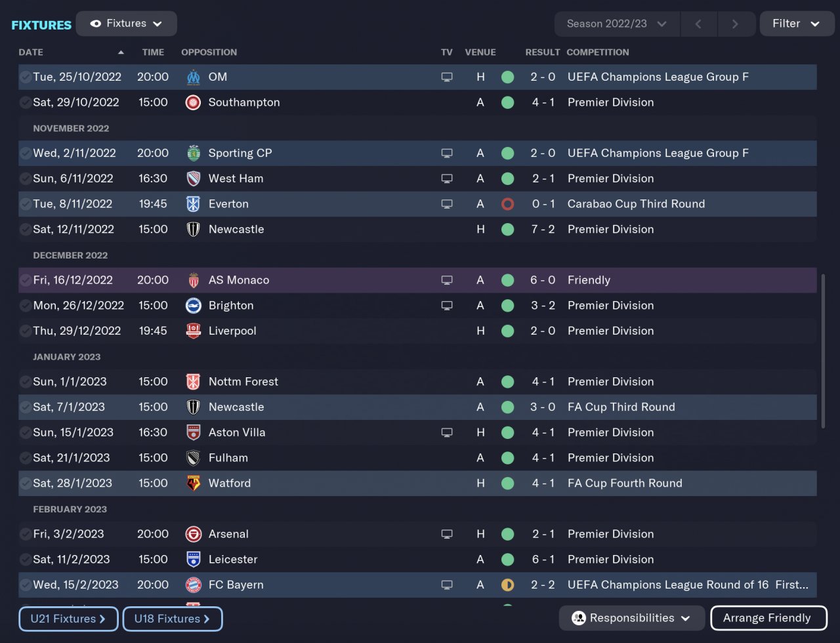This screenshot has height=643, width=840.
Task: Toggle the checkmark on the Leicester fixture
Action: click(26, 560)
